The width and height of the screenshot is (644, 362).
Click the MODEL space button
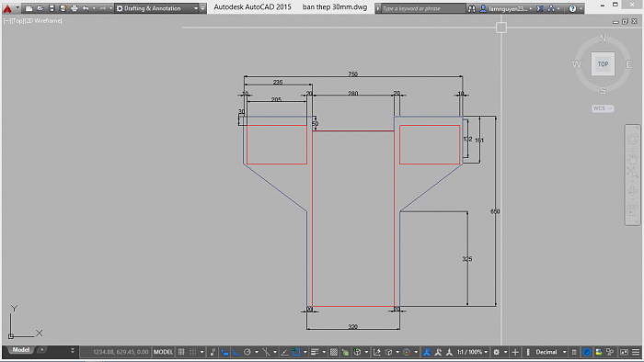(163, 352)
